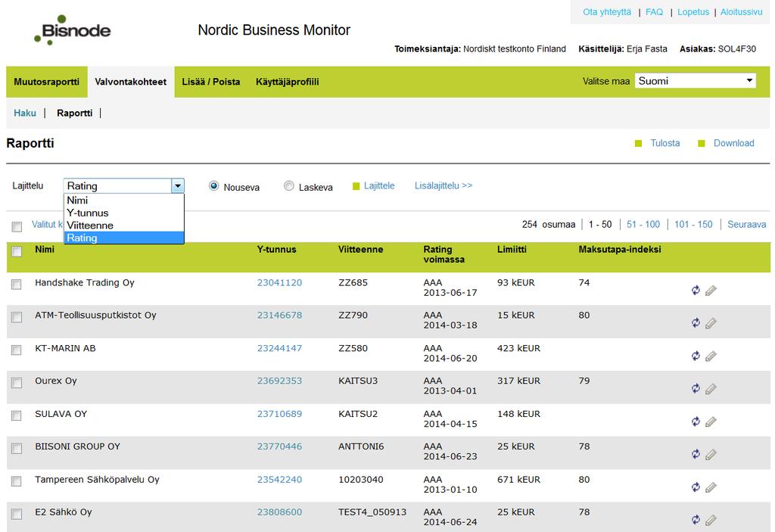This screenshot has height=532, width=775.
Task: Edit the SULAVA OY entry
Action: pyautogui.click(x=711, y=422)
